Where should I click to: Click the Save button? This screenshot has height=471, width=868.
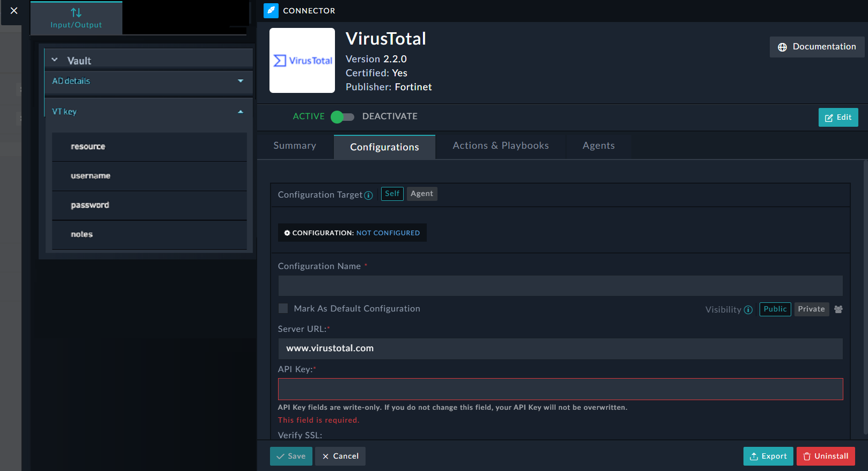pyautogui.click(x=291, y=456)
